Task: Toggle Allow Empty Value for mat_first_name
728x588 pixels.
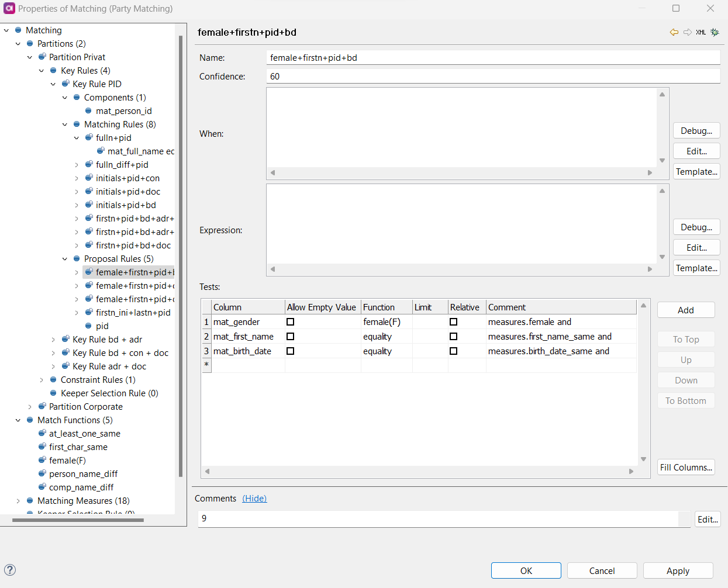Action: click(291, 336)
